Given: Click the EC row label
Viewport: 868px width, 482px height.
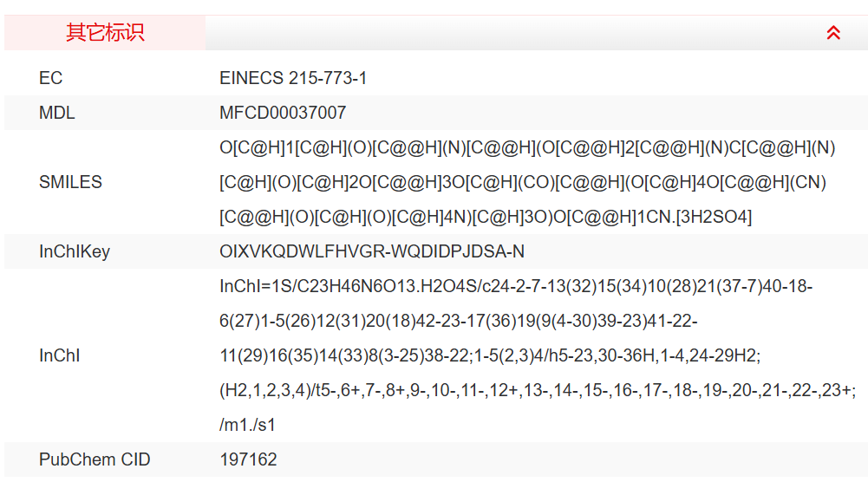Looking at the screenshot, I should tap(51, 78).
